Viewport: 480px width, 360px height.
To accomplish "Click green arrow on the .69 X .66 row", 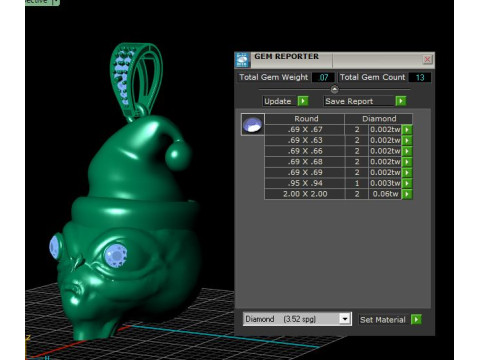I will (x=407, y=151).
